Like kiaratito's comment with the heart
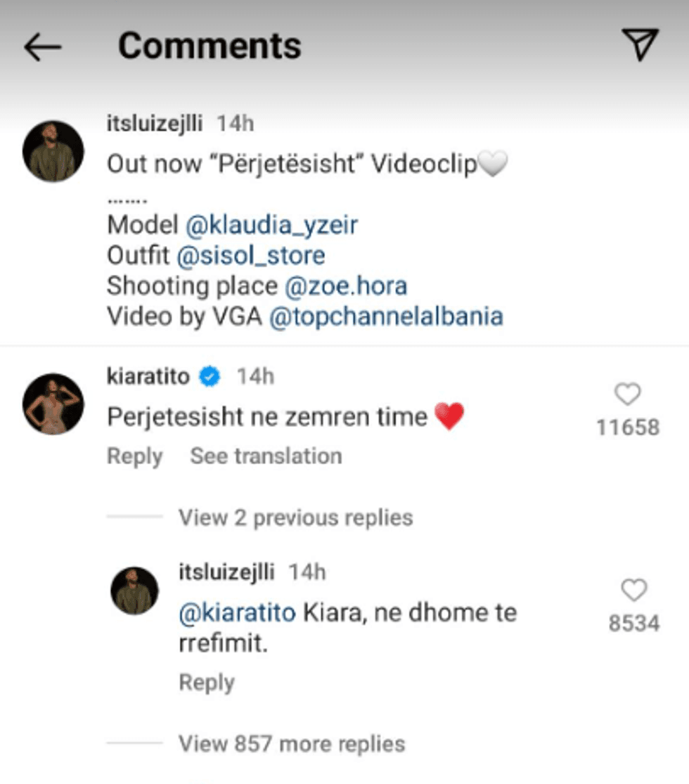This screenshot has height=784, width=689. tap(627, 394)
